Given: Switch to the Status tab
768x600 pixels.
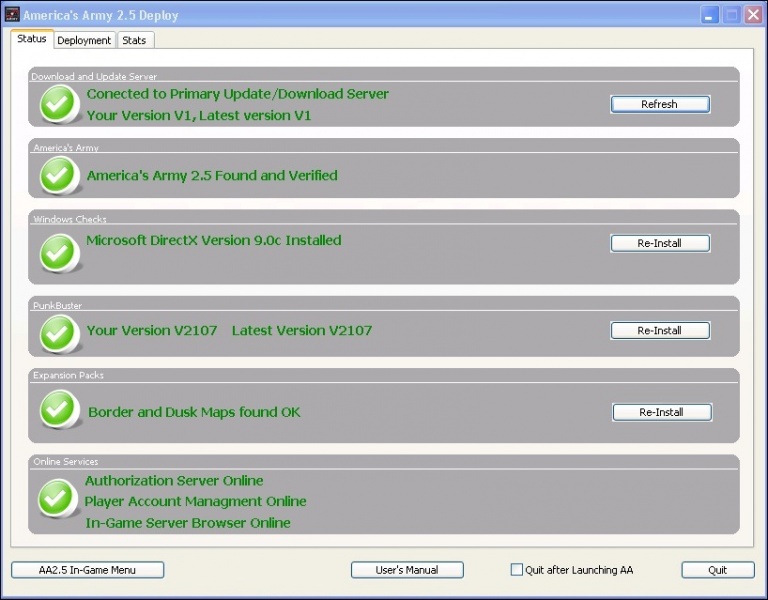Looking at the screenshot, I should pos(32,39).
